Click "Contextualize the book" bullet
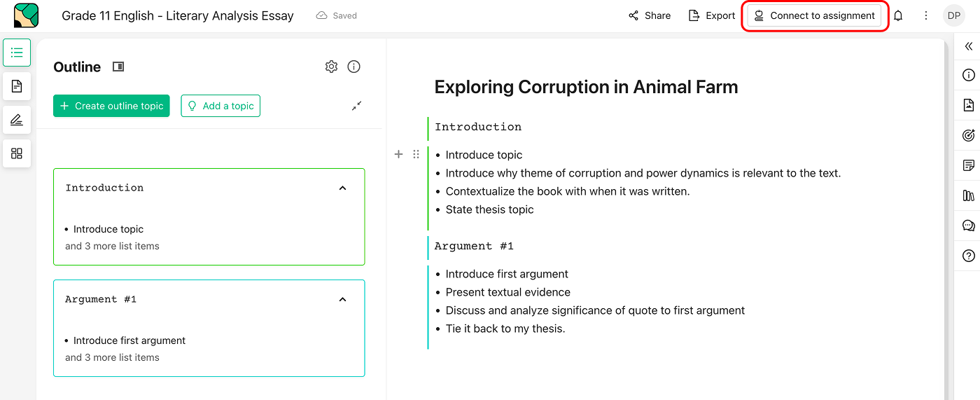 [568, 191]
